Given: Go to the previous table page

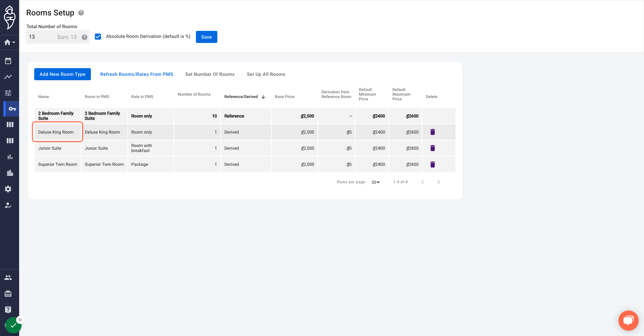Looking at the screenshot, I should pos(423,182).
